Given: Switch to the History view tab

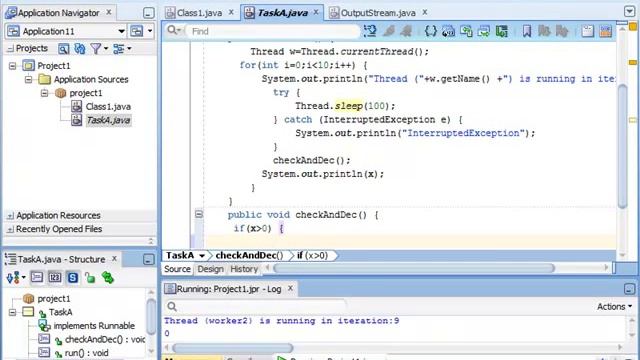Looking at the screenshot, I should point(244,269).
